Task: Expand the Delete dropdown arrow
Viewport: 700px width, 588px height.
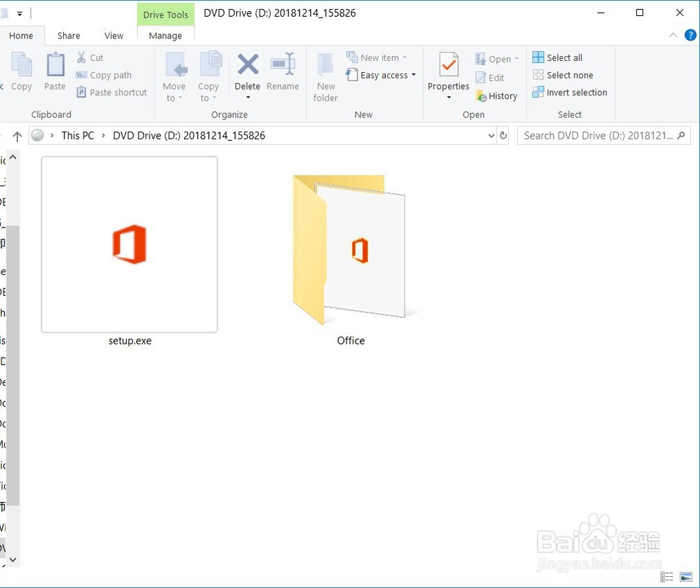Action: tap(248, 97)
